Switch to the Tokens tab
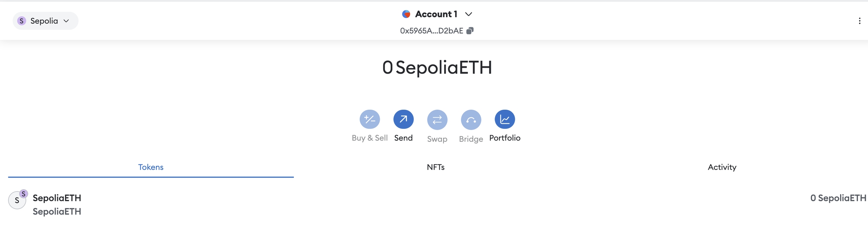This screenshot has width=868, height=234. (x=151, y=167)
